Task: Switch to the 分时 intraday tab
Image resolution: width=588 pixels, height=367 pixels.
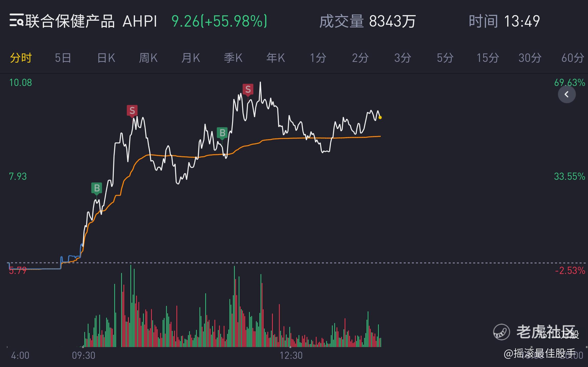Action: pyautogui.click(x=21, y=58)
